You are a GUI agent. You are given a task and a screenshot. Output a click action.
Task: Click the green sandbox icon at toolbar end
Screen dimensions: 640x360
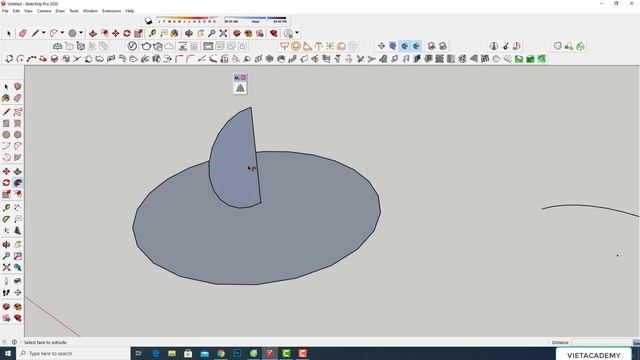[542, 59]
